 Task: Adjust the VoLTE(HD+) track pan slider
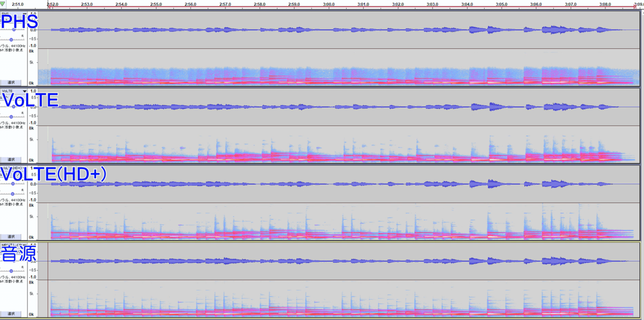12,193
